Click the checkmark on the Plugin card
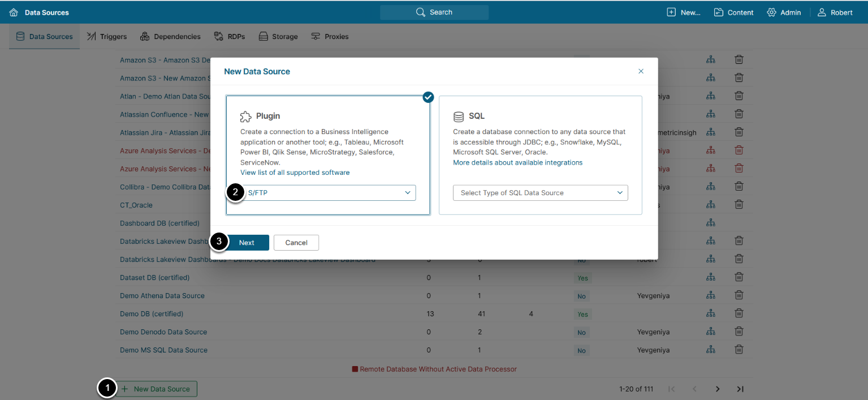 tap(428, 97)
